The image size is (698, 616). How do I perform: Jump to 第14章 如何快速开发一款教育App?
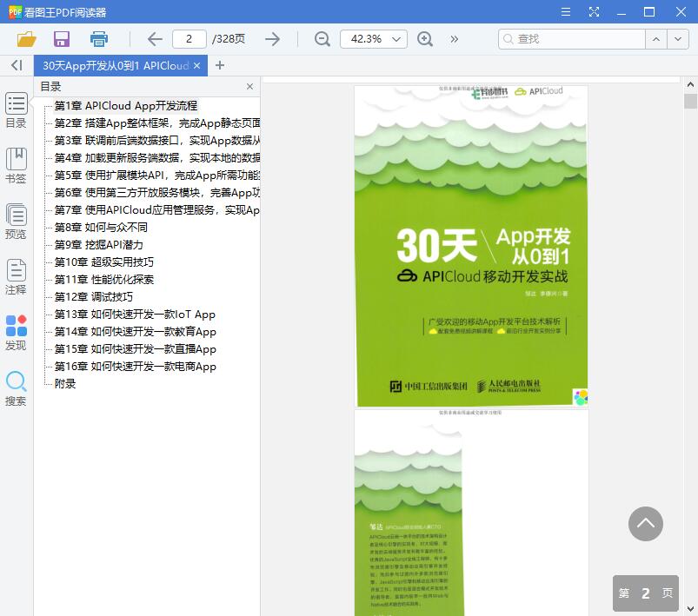[135, 331]
